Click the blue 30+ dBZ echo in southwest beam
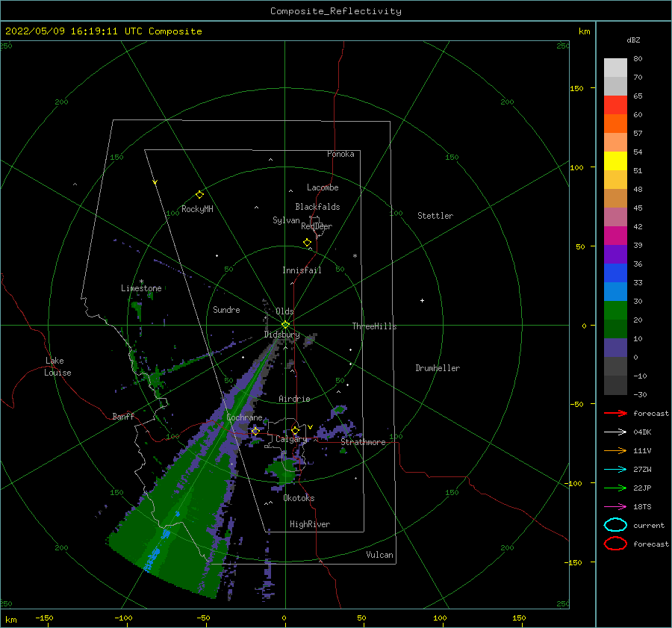The width and height of the screenshot is (672, 628). [153, 558]
